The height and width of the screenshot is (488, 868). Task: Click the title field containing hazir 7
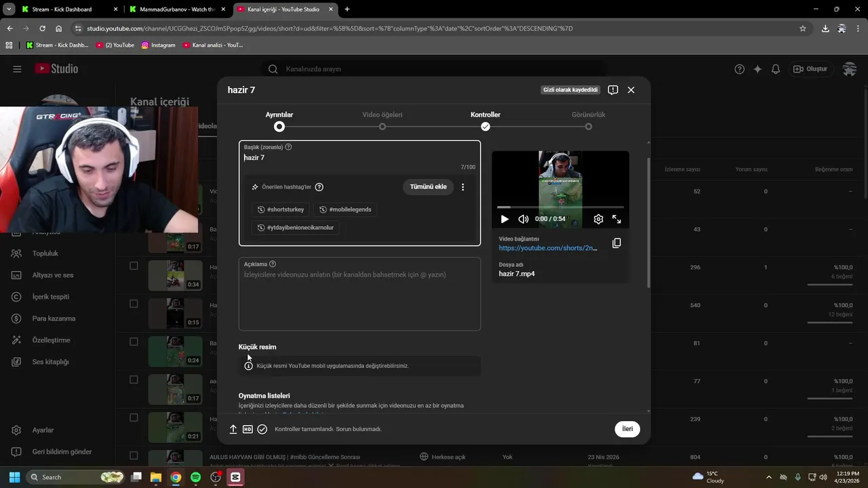coord(359,157)
